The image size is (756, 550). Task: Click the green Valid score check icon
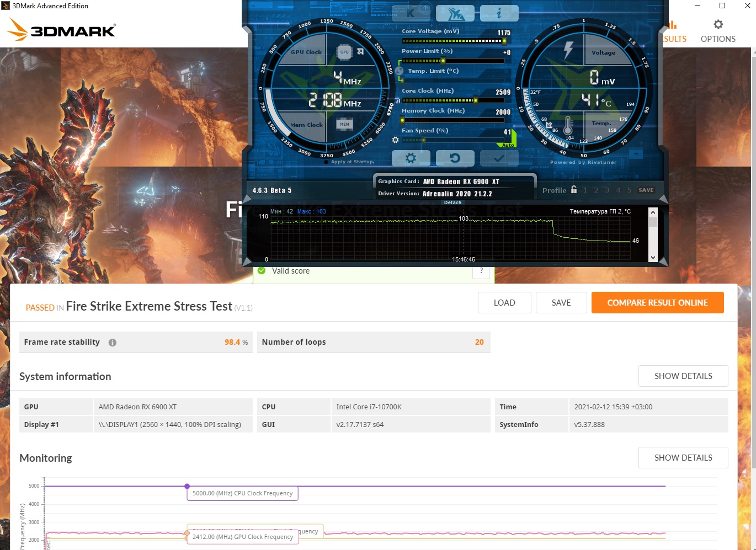coord(262,270)
